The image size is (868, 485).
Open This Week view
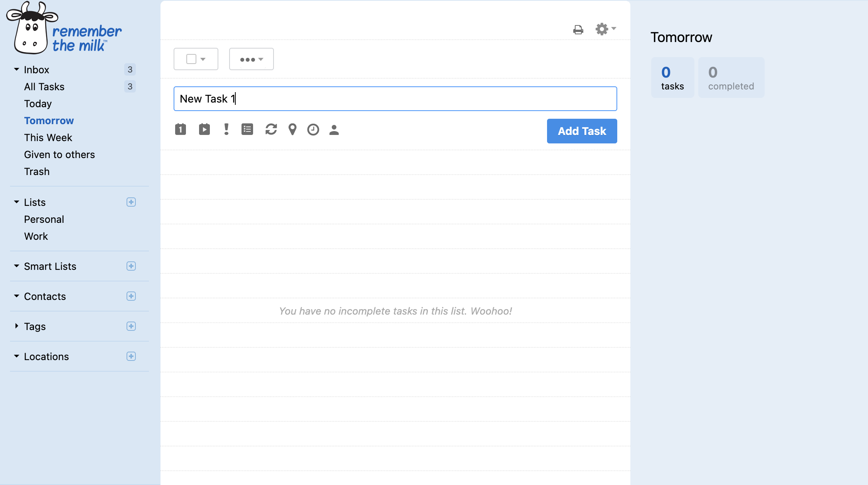click(x=48, y=138)
